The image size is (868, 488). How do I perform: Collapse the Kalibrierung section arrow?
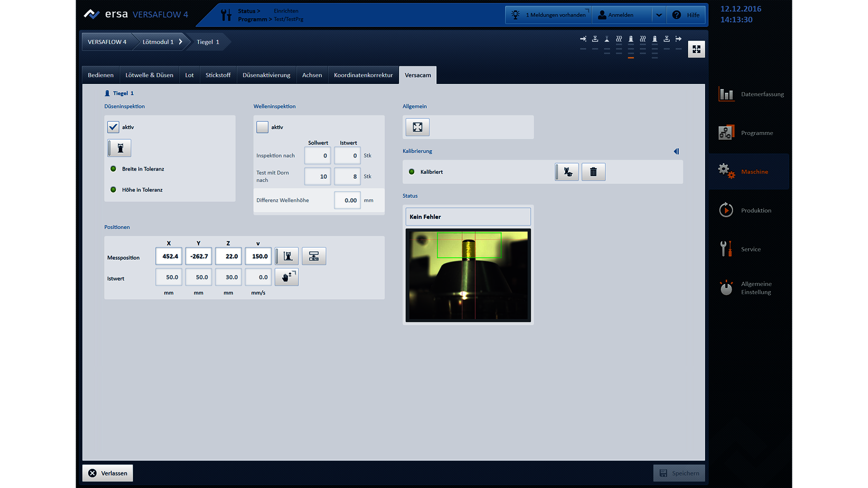pos(676,151)
